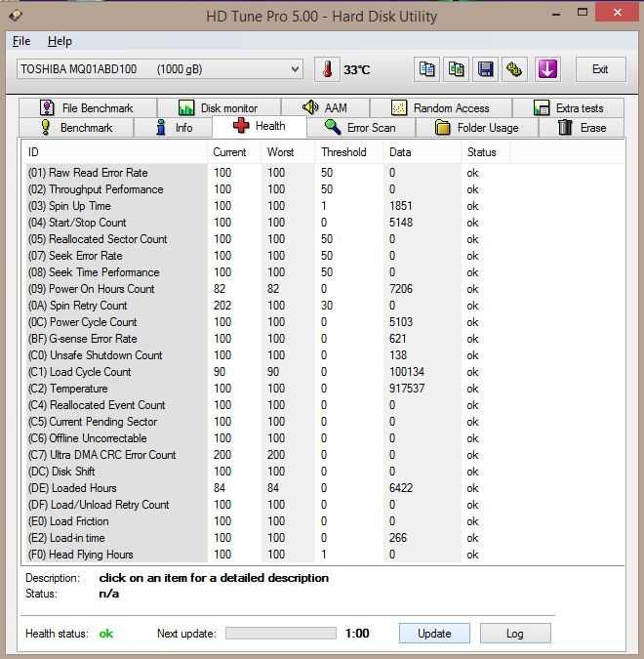This screenshot has height=659, width=644.
Task: Click the Next update progress bar
Action: pos(281,634)
